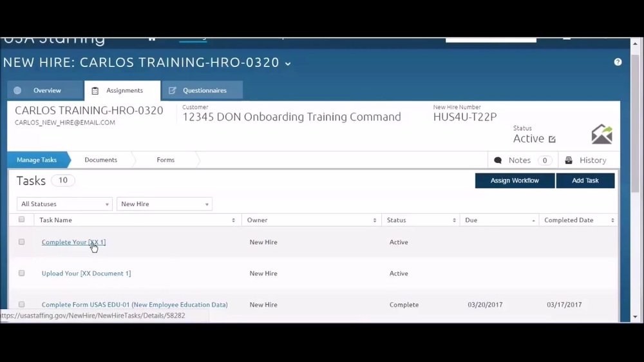
Task: Open Upload Your [XX Document 1] task
Action: tap(86, 273)
